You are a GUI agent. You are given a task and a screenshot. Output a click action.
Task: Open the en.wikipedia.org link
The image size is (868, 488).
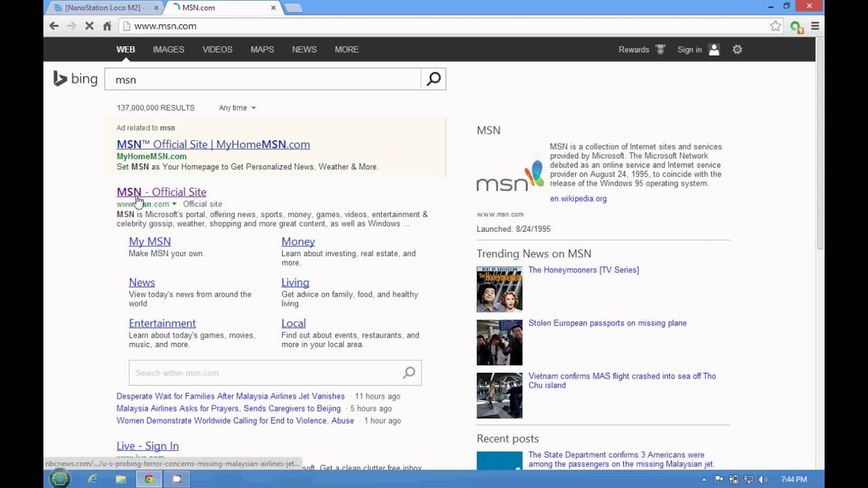[x=578, y=199]
